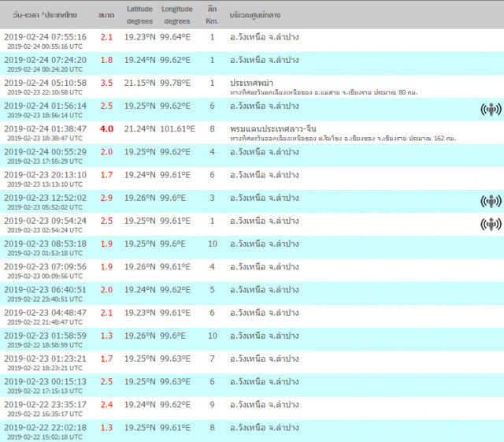This screenshot has width=504, height=442.
Task: Click the magnitude column header
Action: (106, 15)
